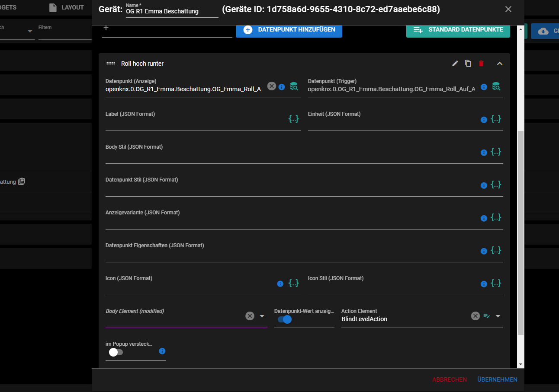The image size is (559, 392).
Task: Copy icon beside Beschattung in background list
Action: (22, 182)
